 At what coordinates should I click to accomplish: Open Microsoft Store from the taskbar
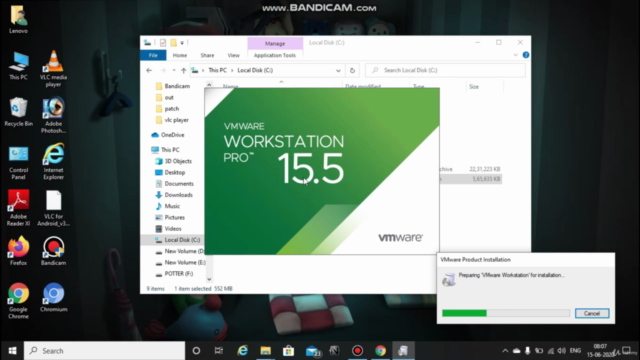[x=288, y=351]
